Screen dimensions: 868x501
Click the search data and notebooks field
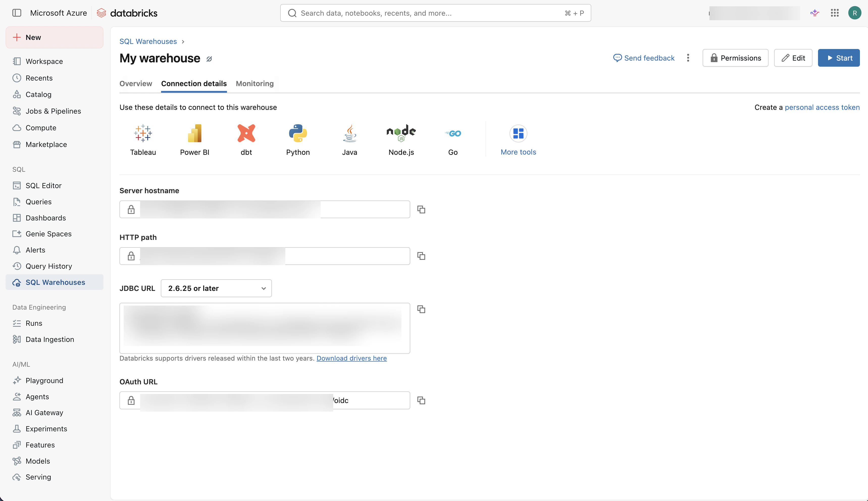click(436, 13)
